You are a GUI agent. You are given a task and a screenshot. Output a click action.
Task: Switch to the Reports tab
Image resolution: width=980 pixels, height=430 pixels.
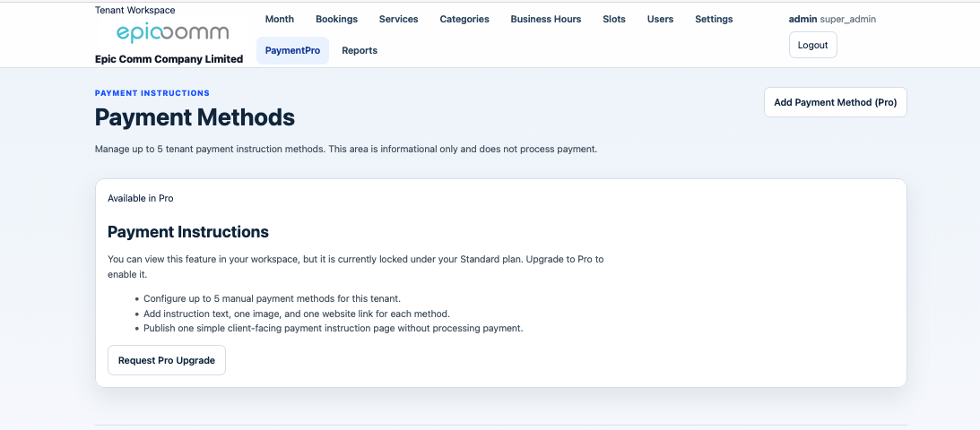360,51
